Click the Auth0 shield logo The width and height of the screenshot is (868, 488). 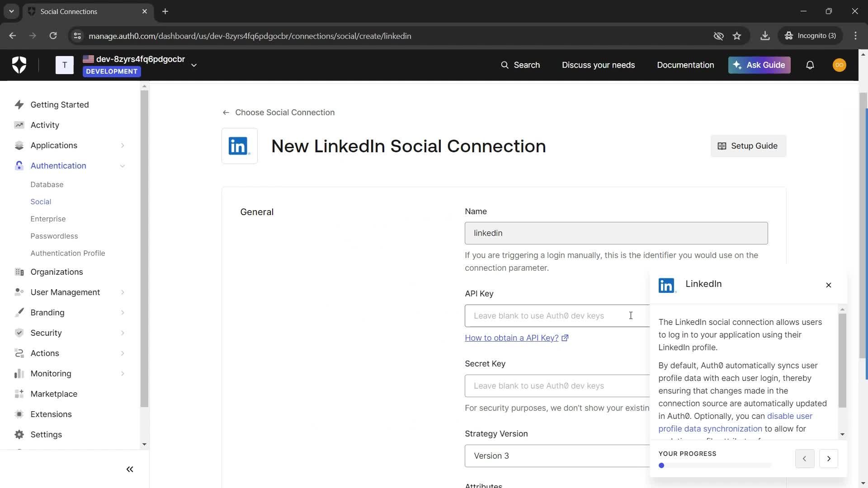(x=19, y=65)
